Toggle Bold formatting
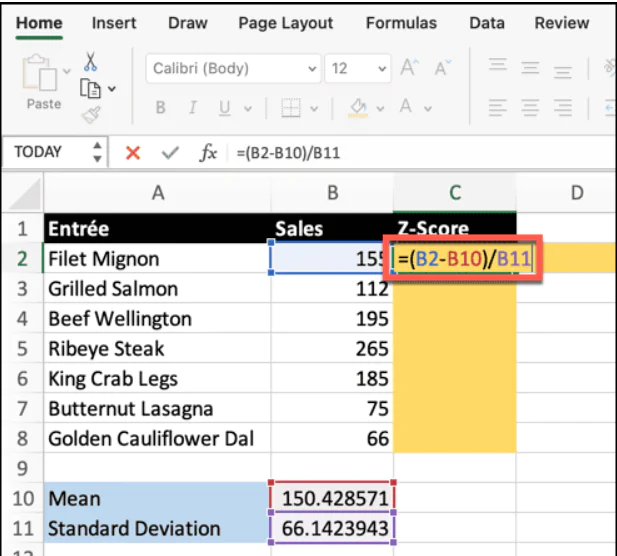Viewport: 617px width, 556px height. 160,108
